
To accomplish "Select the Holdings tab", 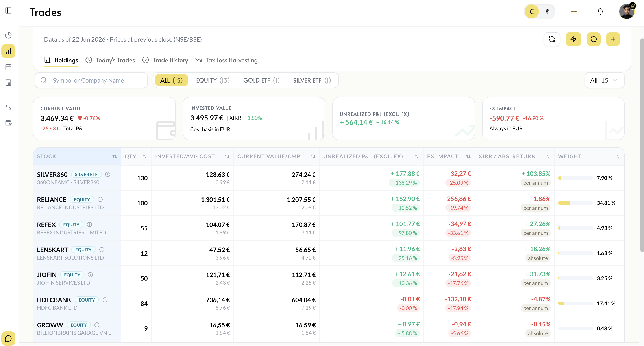I will click(x=61, y=60).
